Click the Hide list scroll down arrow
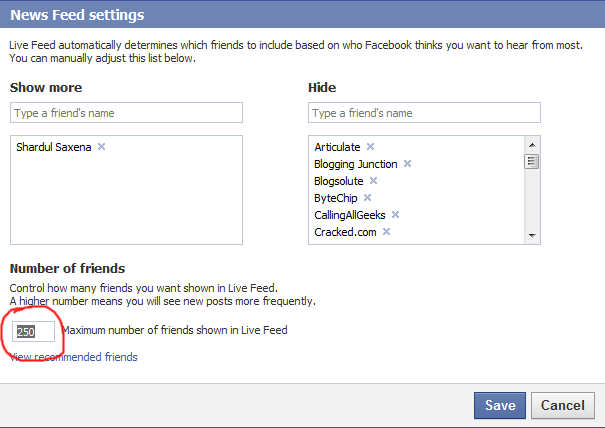Screen dimensions: 605x428 532,235
